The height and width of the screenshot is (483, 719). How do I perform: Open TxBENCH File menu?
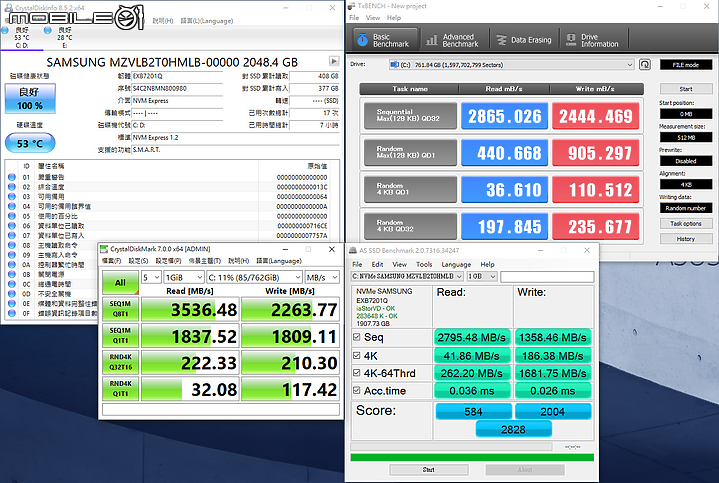(x=354, y=18)
